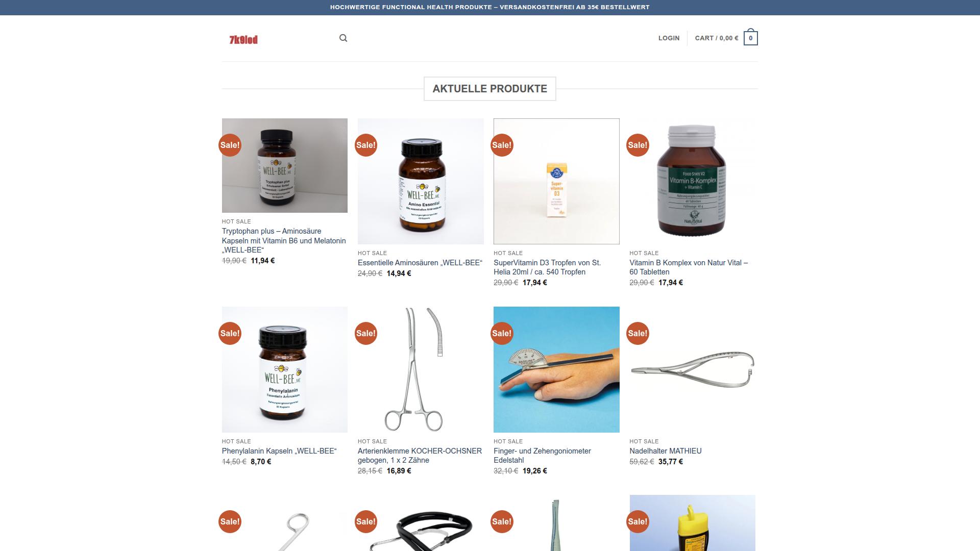Open the search magnifier icon

tap(343, 38)
